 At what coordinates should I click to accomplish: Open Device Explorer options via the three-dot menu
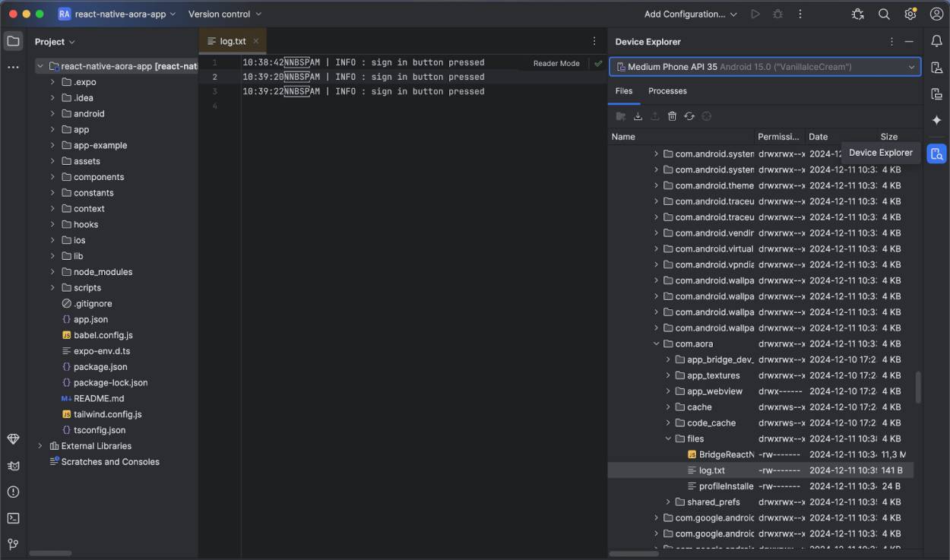[x=891, y=42]
